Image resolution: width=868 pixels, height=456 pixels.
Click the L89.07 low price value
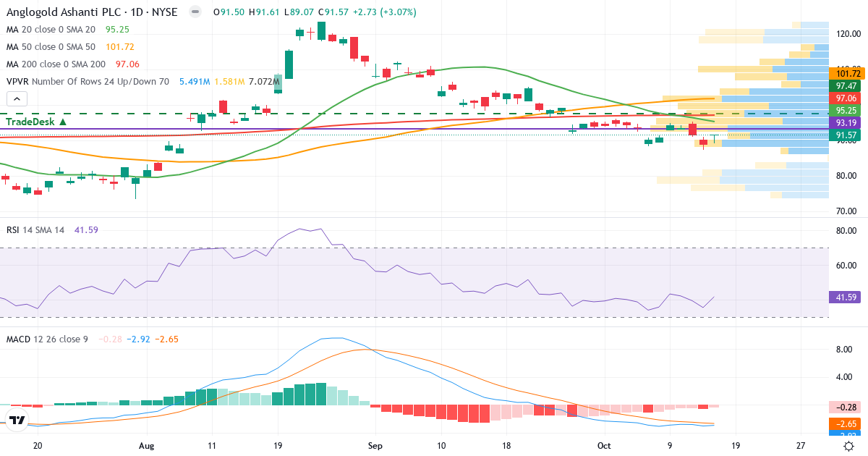(299, 12)
